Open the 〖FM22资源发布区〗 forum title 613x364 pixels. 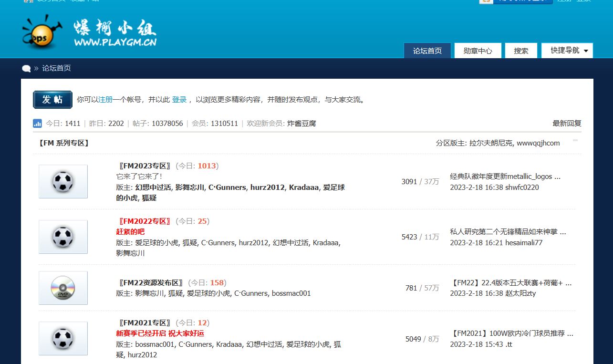click(150, 282)
